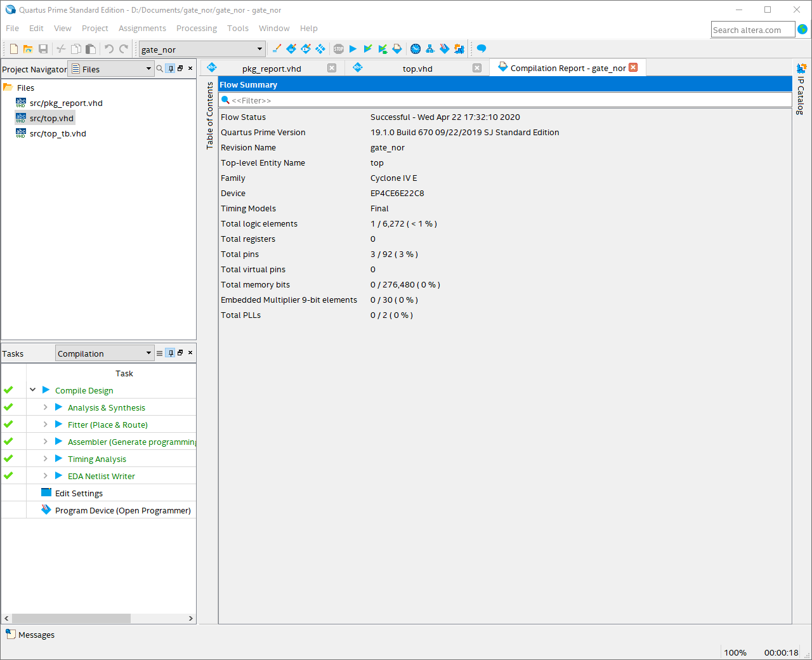
Task: Open the File menu
Action: (12, 29)
